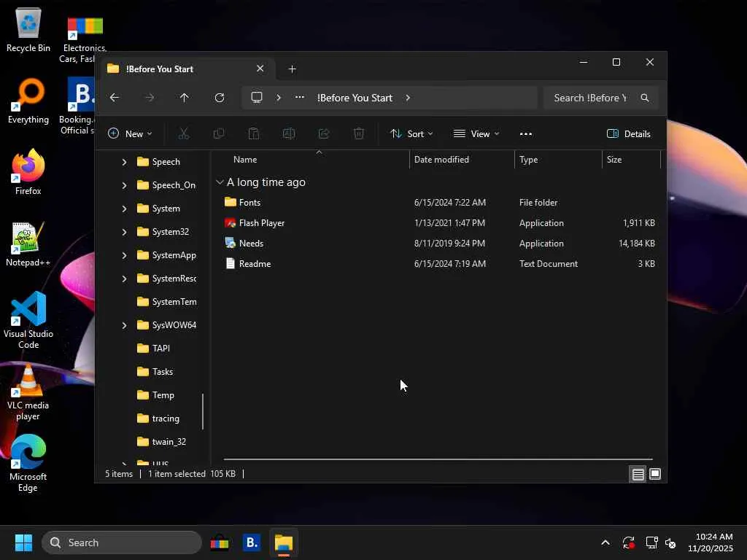The image size is (747, 560).
Task: Open the Sort dropdown menu
Action: [411, 133]
